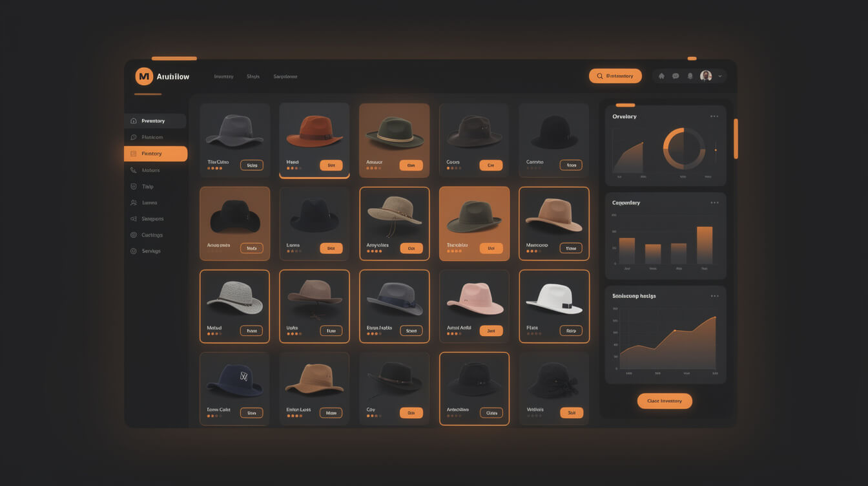Open the first top navigation item beside the logo
This screenshot has width=868, height=486.
tap(223, 76)
